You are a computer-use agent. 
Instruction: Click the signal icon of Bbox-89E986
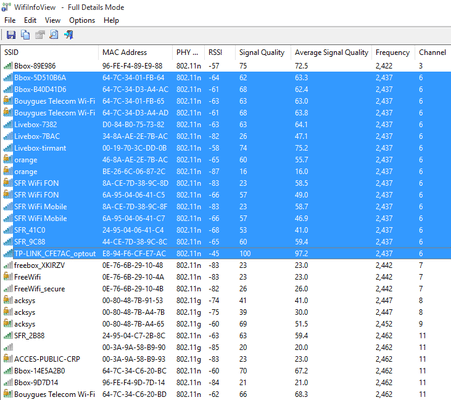point(8,66)
